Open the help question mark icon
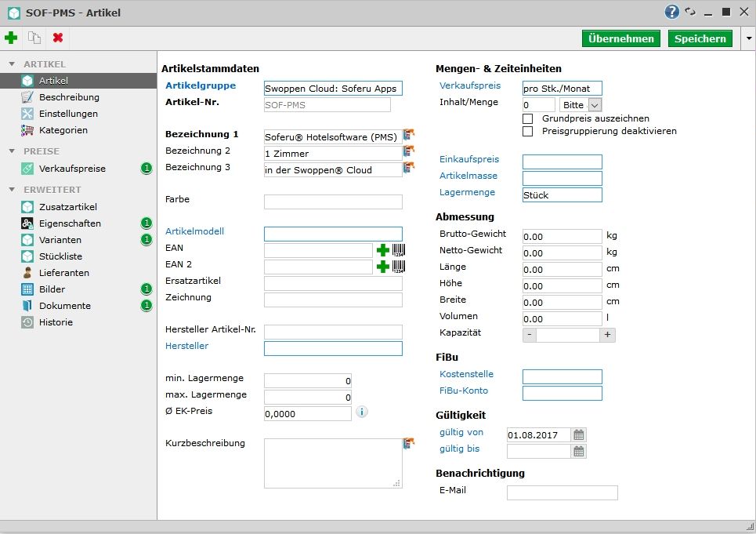Screen dimensions: 756x534 click(671, 12)
